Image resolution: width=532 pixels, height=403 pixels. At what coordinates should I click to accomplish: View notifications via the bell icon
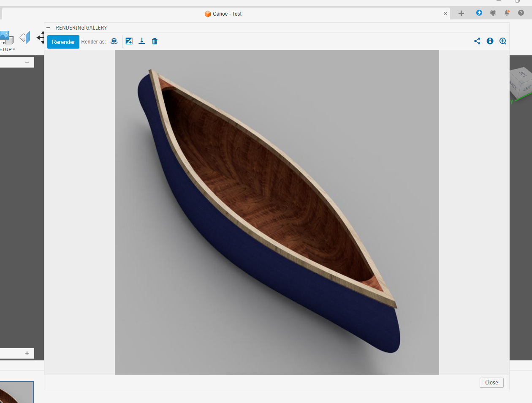[507, 13]
